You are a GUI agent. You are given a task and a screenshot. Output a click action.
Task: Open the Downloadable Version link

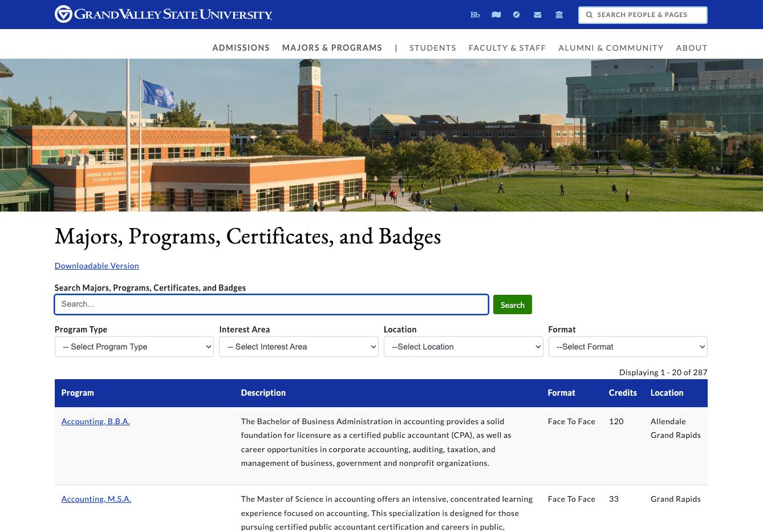point(97,266)
